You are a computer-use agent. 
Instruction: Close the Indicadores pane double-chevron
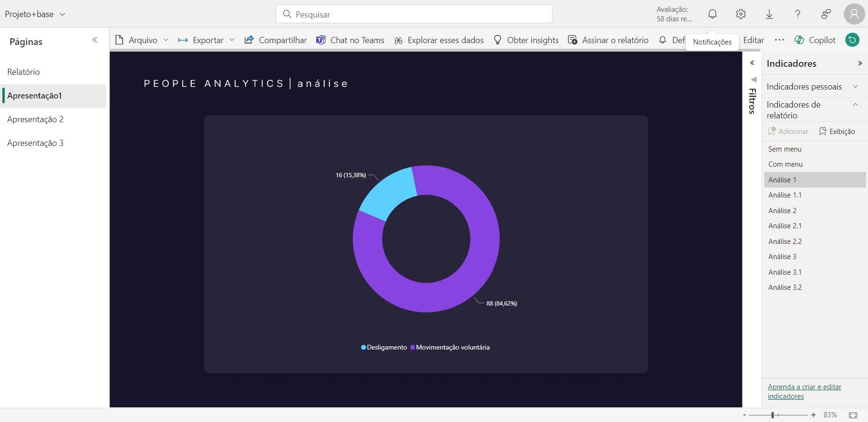click(x=860, y=63)
